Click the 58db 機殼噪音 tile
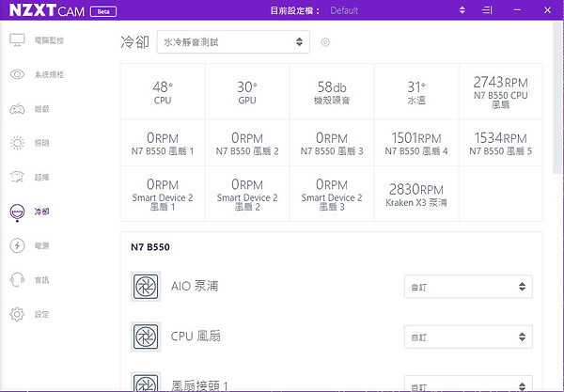 point(332,92)
